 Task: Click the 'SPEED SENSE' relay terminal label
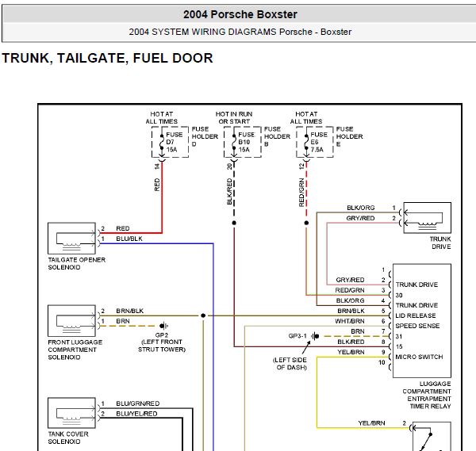[x=417, y=326]
